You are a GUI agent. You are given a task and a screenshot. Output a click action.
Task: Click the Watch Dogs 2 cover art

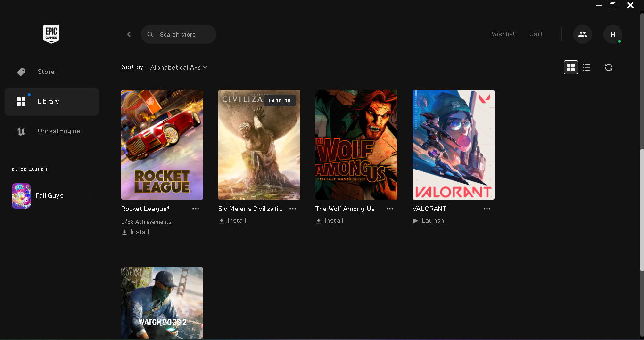pyautogui.click(x=162, y=303)
